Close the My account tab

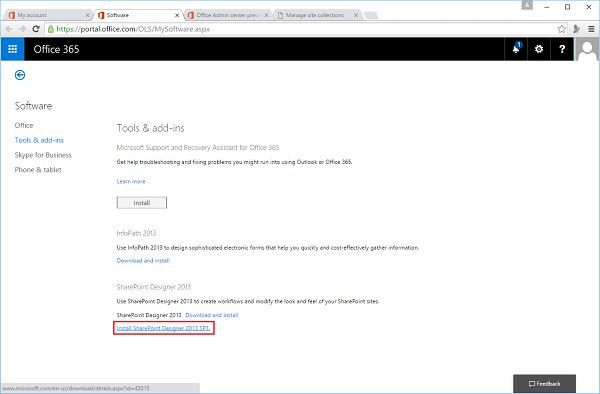point(87,15)
